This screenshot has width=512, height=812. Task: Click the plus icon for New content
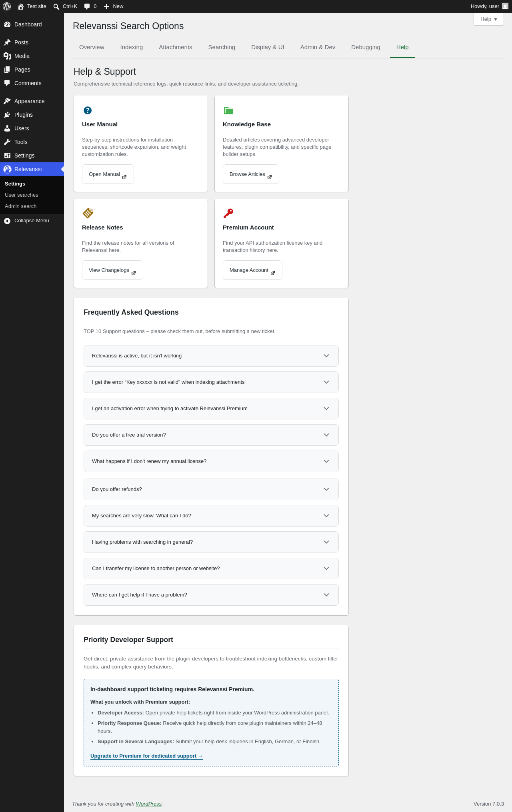tap(106, 6)
